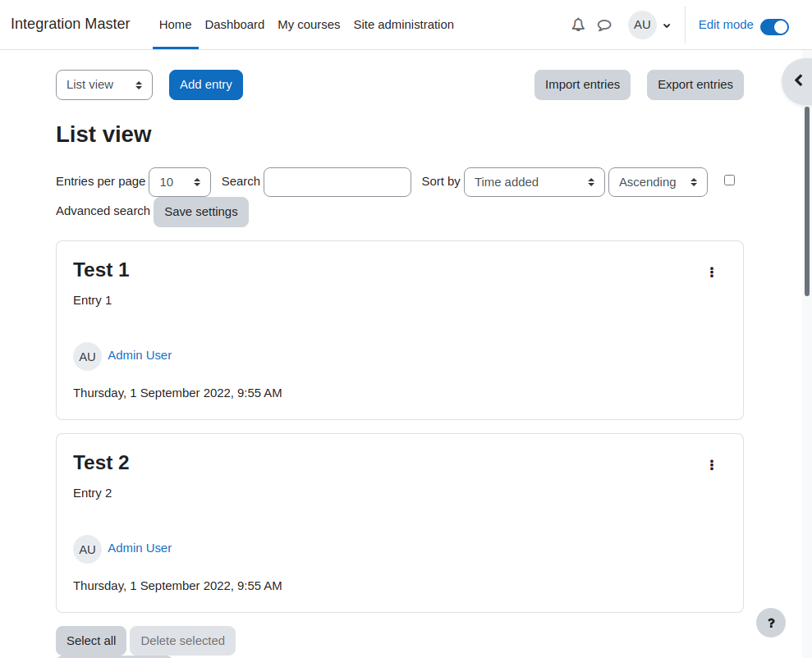Click the Entry 1 text
Image resolution: width=812 pixels, height=658 pixels.
click(x=93, y=300)
